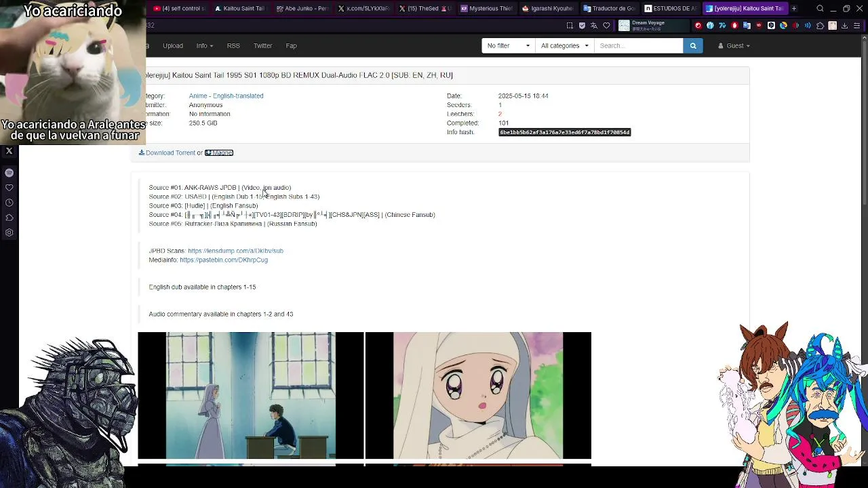Click the 'Source #05: Rutracker' line
868x488 pixels.
(233, 224)
